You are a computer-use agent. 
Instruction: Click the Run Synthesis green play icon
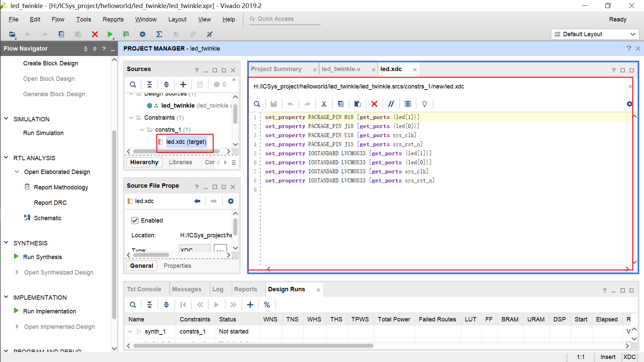click(16, 256)
